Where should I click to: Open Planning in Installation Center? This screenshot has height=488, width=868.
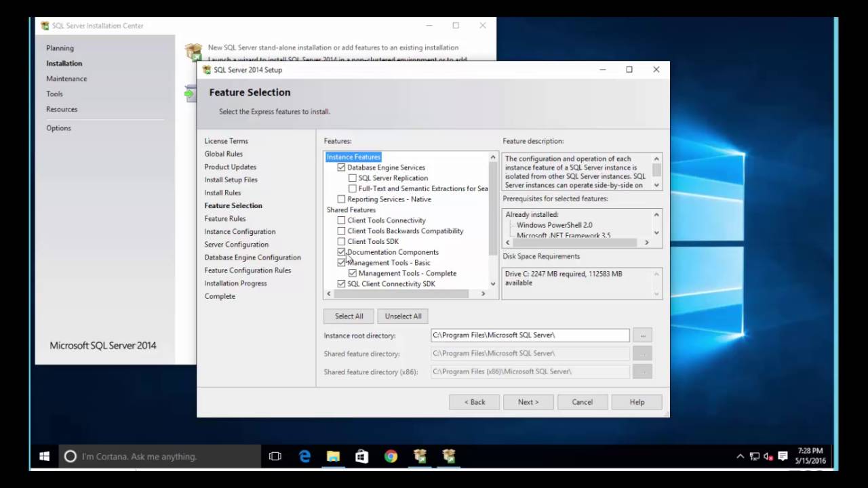[60, 48]
